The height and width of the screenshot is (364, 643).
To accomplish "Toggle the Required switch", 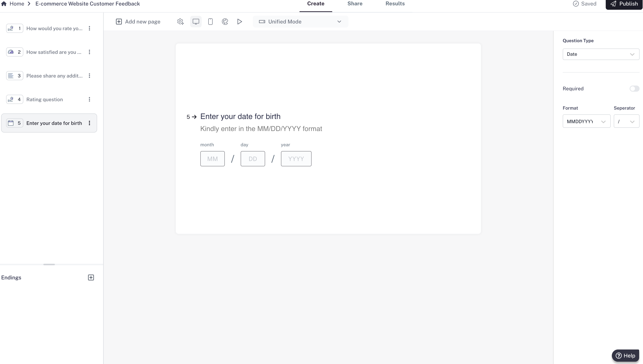I will pos(634,89).
